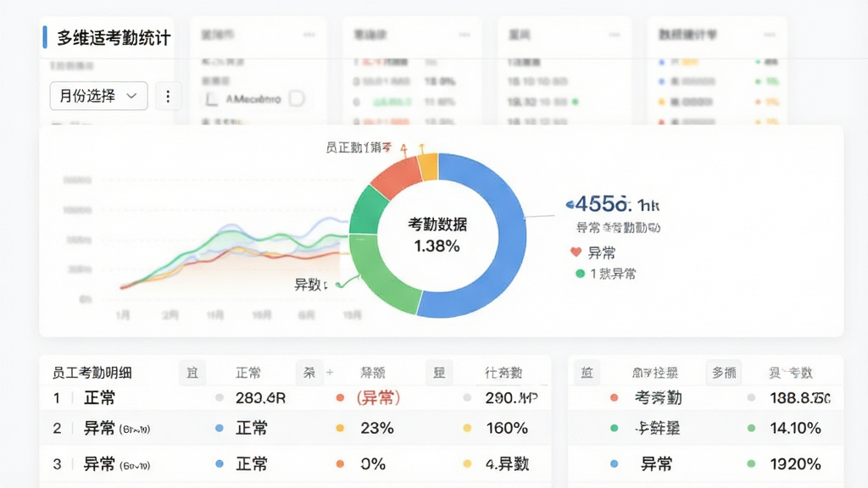Select the 仕奔数 column header
868x488 pixels.
(x=504, y=373)
